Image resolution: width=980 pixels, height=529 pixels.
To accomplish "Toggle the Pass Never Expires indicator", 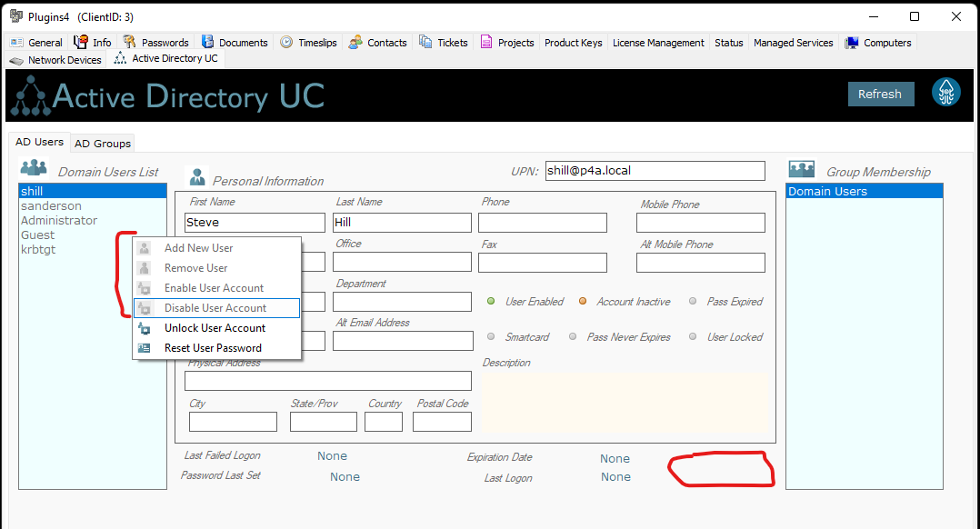I will (x=573, y=337).
